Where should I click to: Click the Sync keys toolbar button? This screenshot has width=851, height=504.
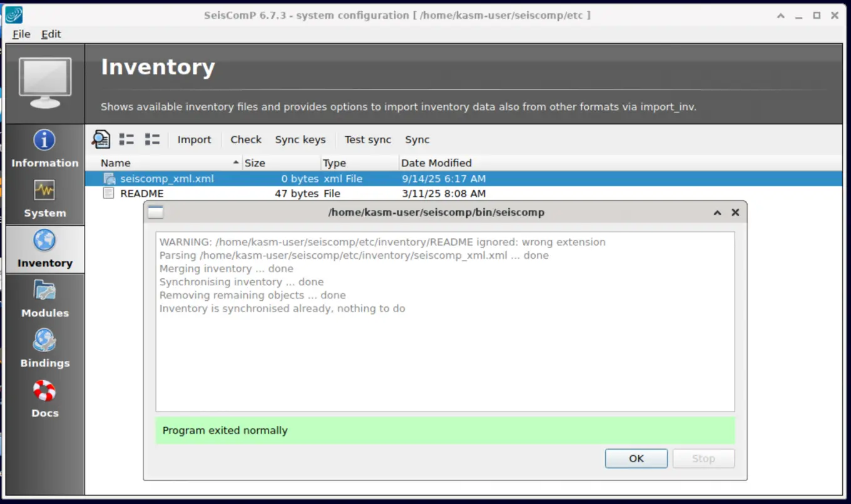[300, 139]
